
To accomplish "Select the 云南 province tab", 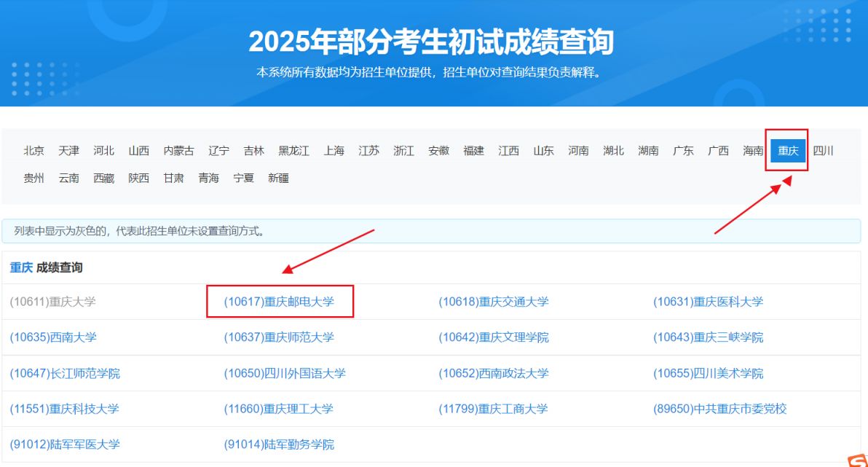I will (68, 178).
